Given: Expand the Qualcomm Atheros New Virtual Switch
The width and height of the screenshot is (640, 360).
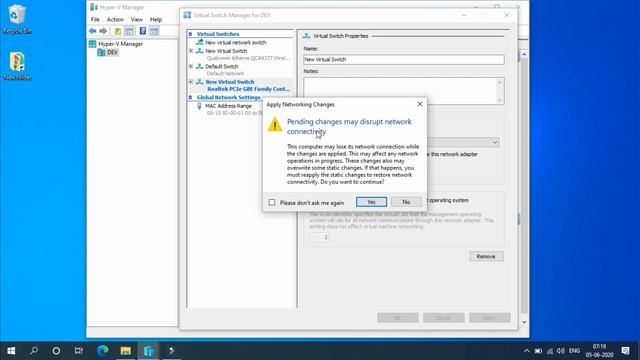Looking at the screenshot, I should click(x=191, y=51).
